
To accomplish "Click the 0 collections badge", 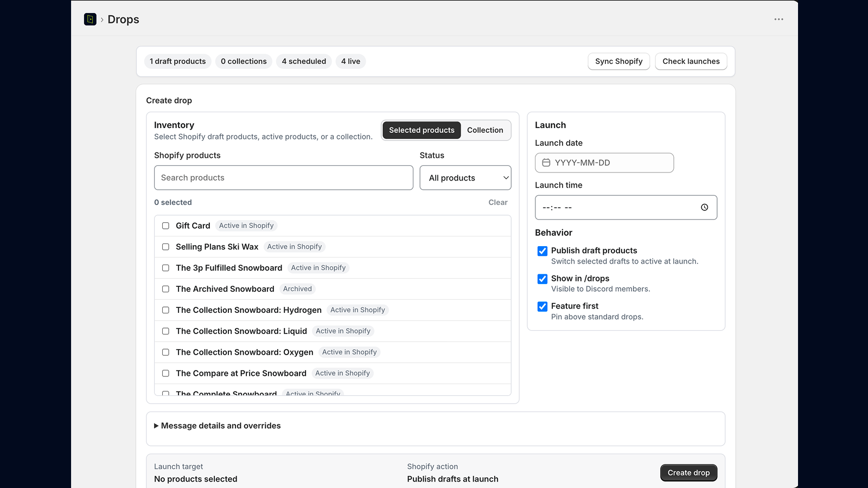I will (244, 61).
